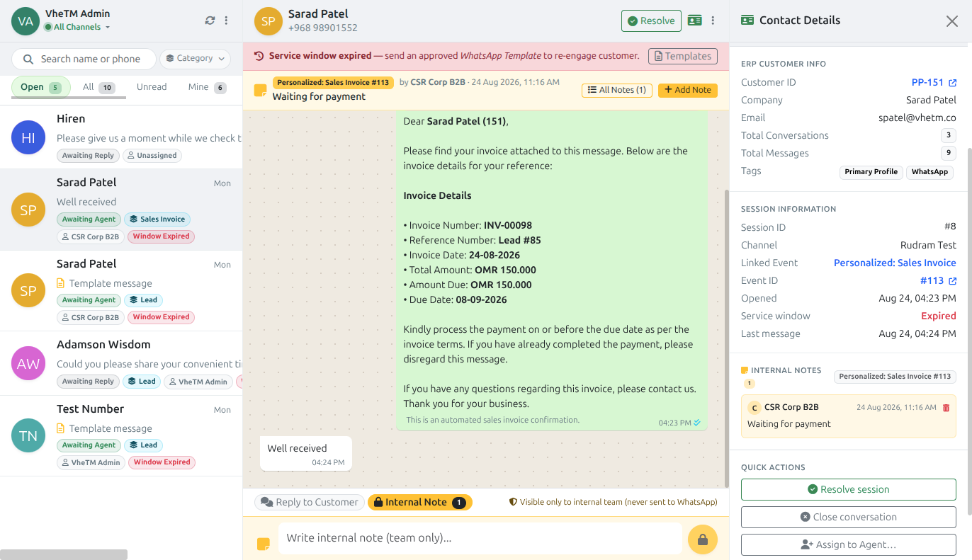Open external link icon beside Event #113
Image resolution: width=972 pixels, height=560 pixels.
[x=953, y=281]
